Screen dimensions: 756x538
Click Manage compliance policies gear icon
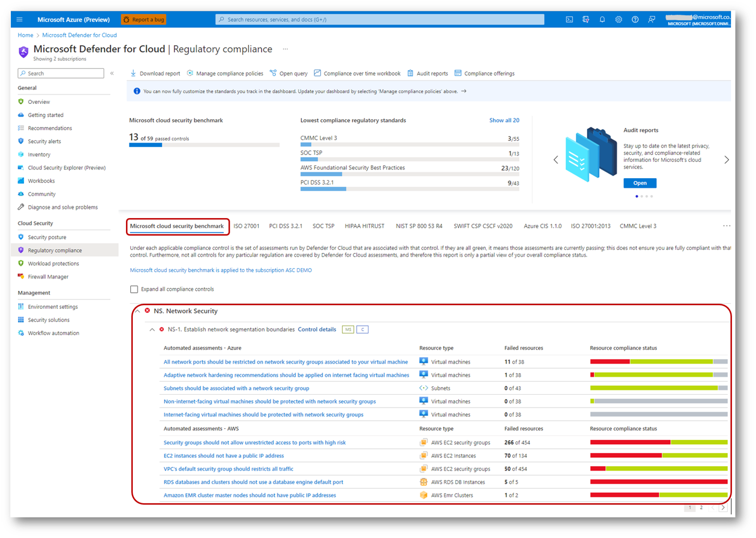point(190,73)
